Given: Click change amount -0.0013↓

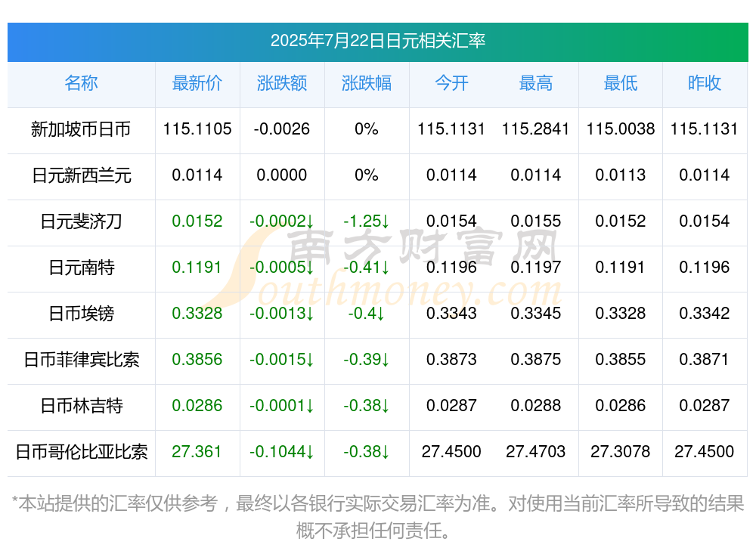Looking at the screenshot, I should point(282,314).
